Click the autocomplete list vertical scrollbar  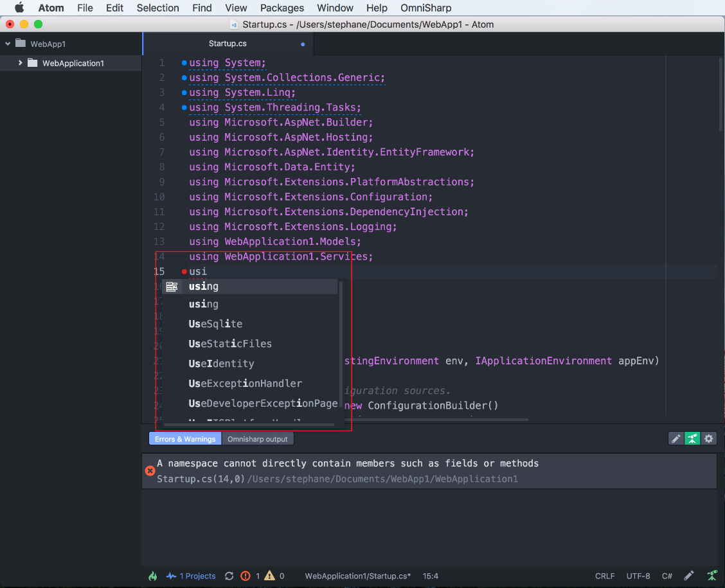tap(341, 344)
